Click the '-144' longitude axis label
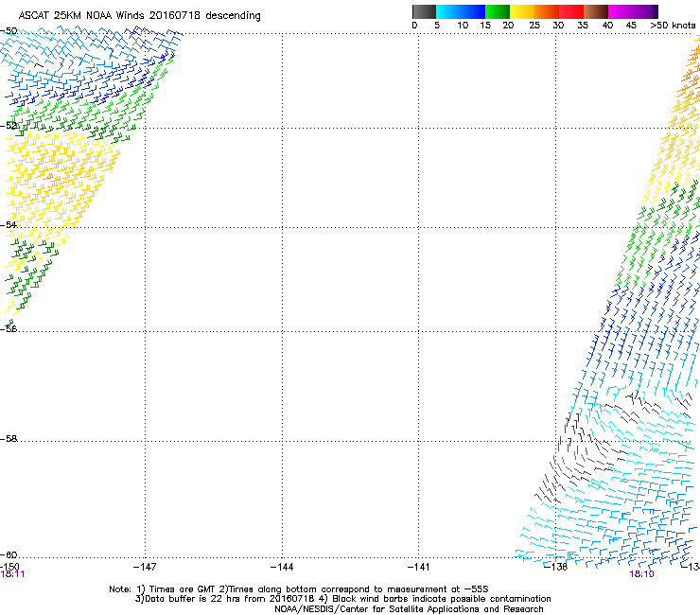The image size is (700, 615). tap(282, 567)
